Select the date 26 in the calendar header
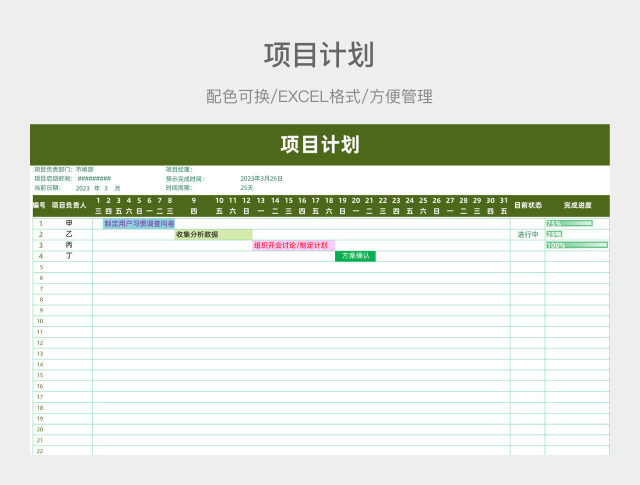 [436, 200]
